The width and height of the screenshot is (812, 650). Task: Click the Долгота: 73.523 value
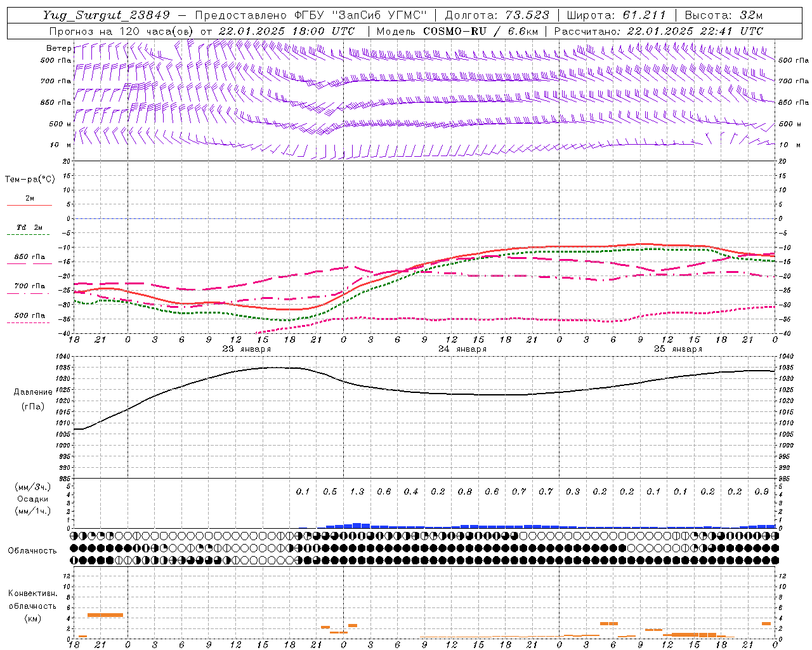pyautogui.click(x=497, y=15)
